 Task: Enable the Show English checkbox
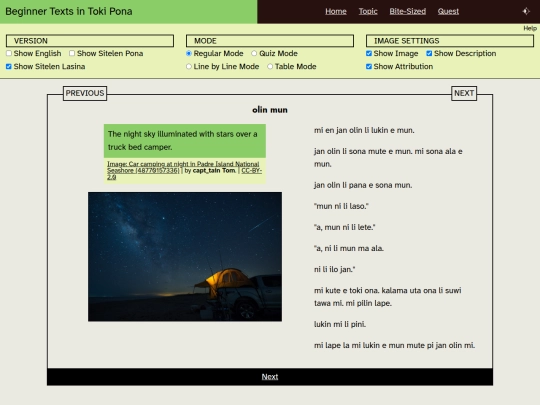point(9,53)
